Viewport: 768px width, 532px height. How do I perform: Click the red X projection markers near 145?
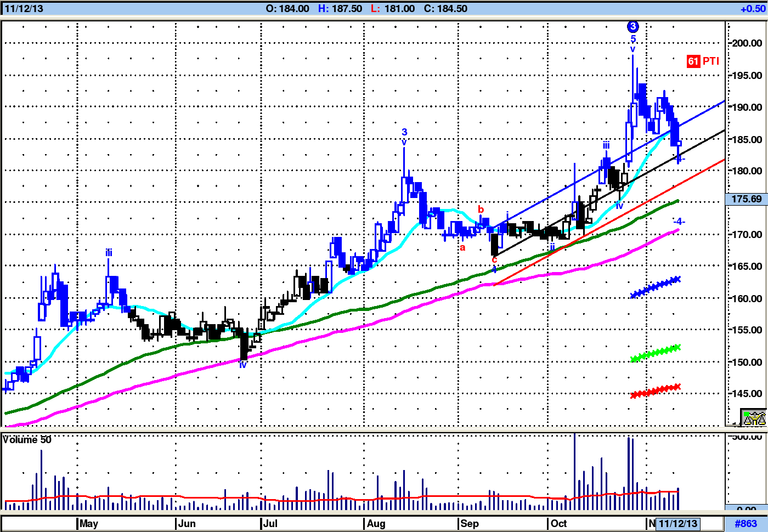click(x=656, y=390)
